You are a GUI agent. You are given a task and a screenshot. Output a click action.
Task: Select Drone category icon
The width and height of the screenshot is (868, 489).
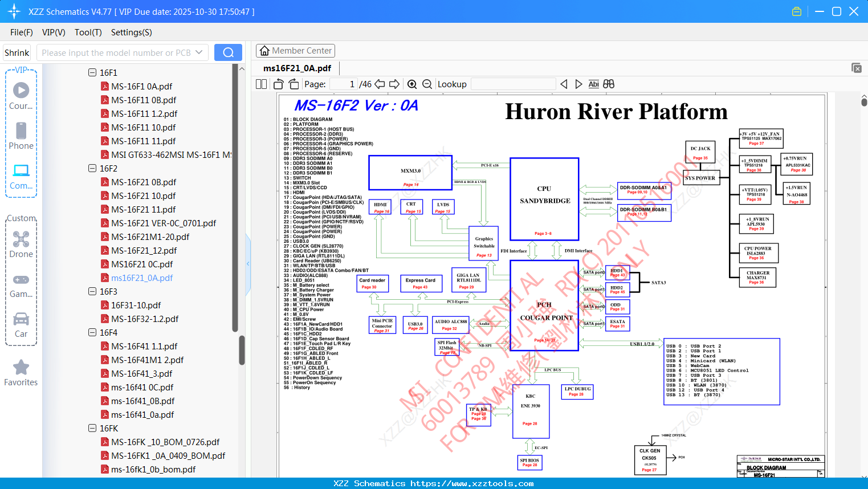21,244
